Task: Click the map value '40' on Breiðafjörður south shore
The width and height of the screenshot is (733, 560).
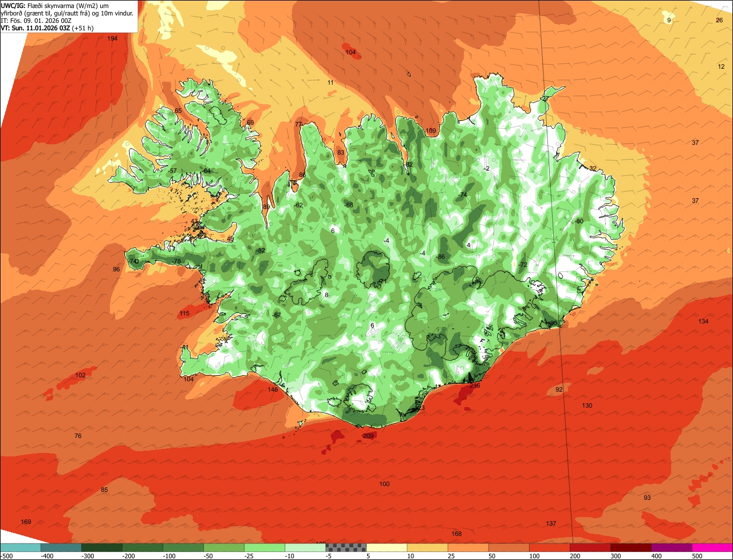Action: coord(230,239)
